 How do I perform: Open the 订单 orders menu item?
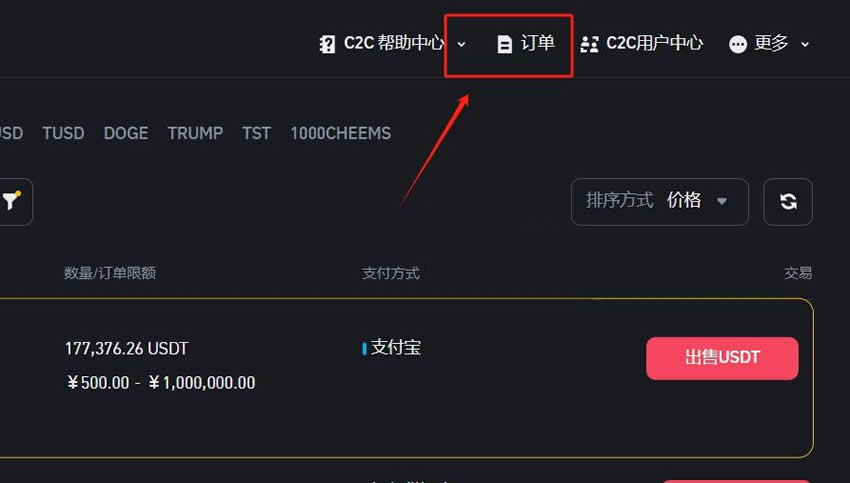tap(526, 43)
